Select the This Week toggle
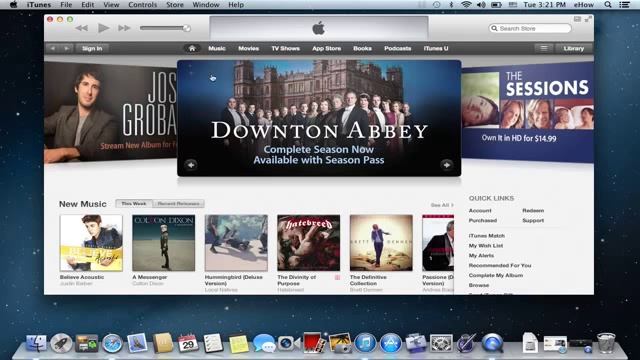 click(134, 203)
